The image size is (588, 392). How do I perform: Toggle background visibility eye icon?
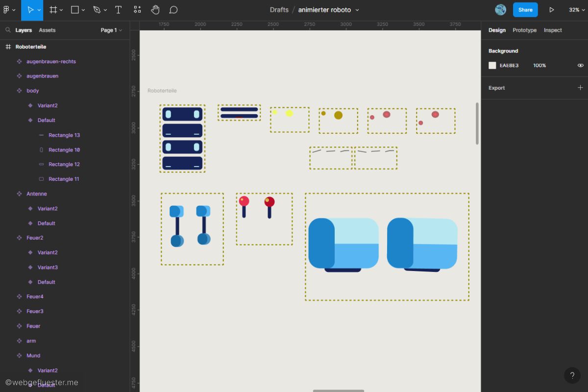(x=580, y=65)
